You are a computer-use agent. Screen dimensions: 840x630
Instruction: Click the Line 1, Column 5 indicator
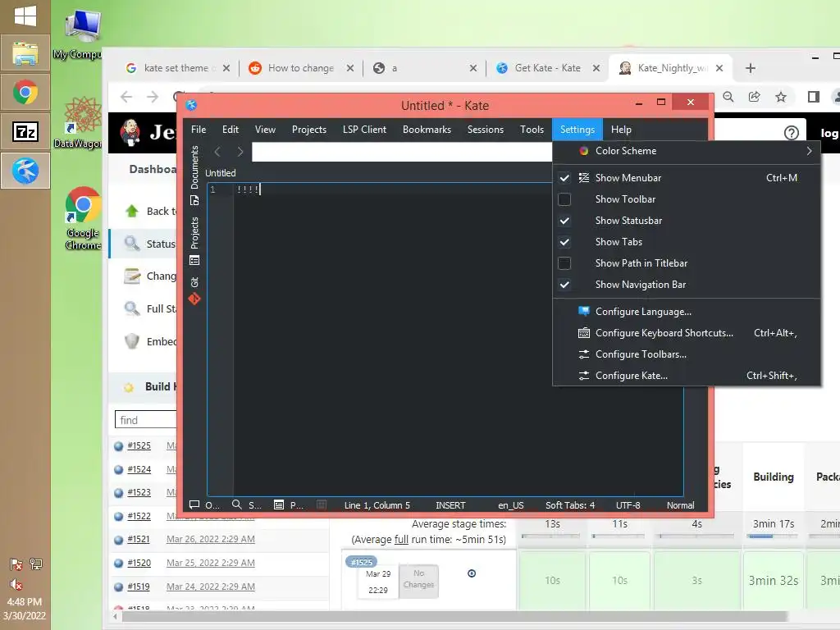click(377, 505)
